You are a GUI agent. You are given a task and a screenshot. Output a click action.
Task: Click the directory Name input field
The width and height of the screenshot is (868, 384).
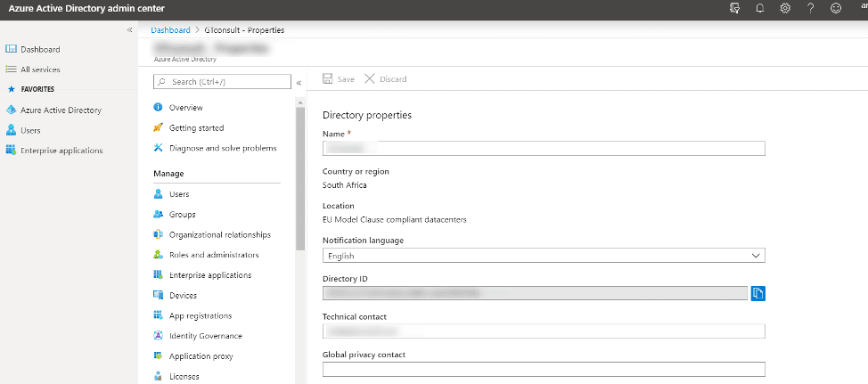[x=544, y=148]
